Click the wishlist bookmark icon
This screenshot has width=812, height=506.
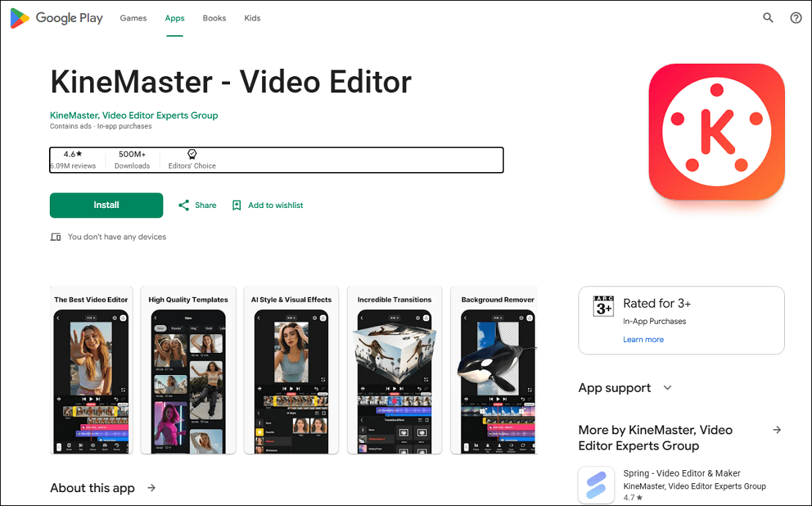(x=236, y=205)
